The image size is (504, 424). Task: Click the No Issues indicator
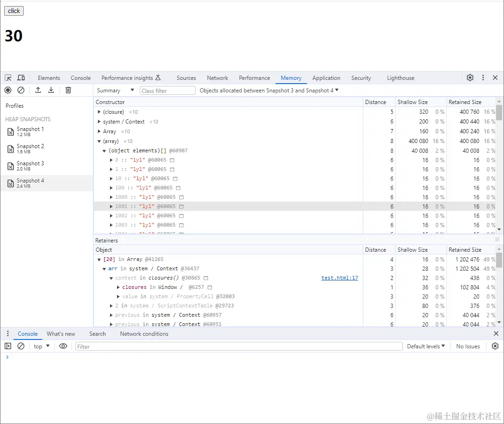(x=468, y=346)
